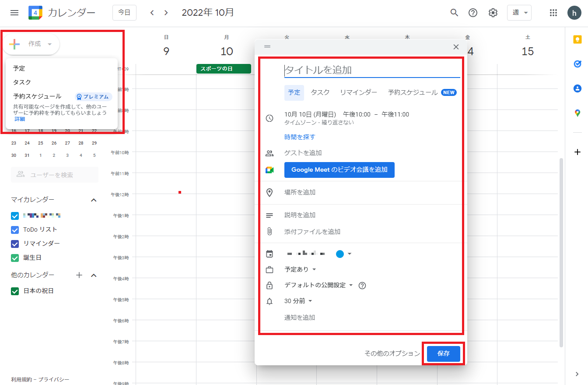Open the Google apps grid

[x=553, y=13]
